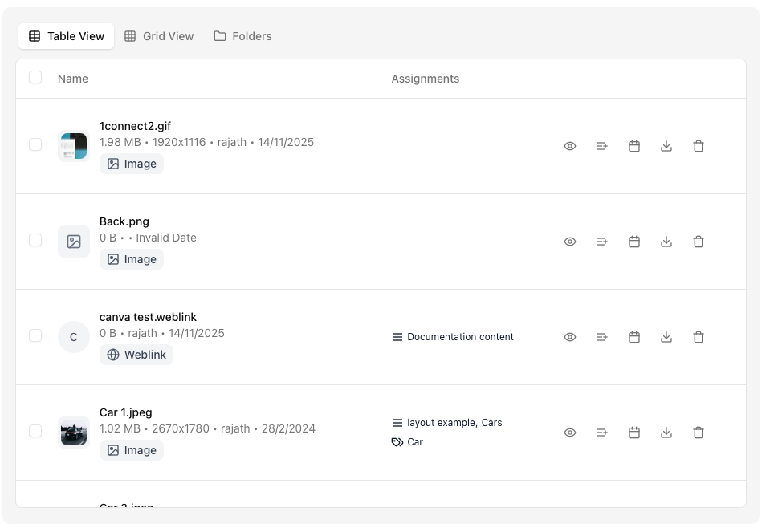Assign 1connect2.gif to a playlist

(x=602, y=146)
